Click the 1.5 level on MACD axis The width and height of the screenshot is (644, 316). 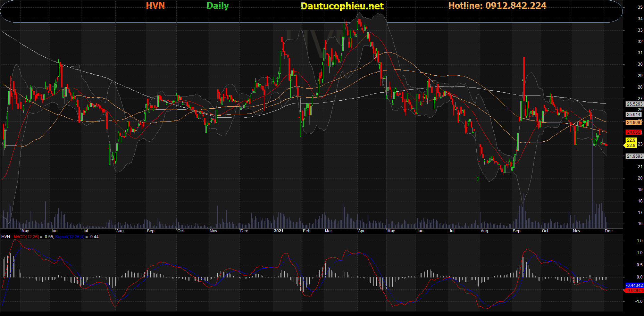point(639,241)
